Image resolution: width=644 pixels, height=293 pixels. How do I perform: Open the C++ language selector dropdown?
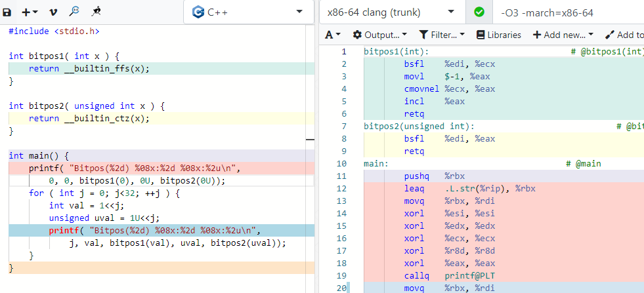pyautogui.click(x=249, y=12)
